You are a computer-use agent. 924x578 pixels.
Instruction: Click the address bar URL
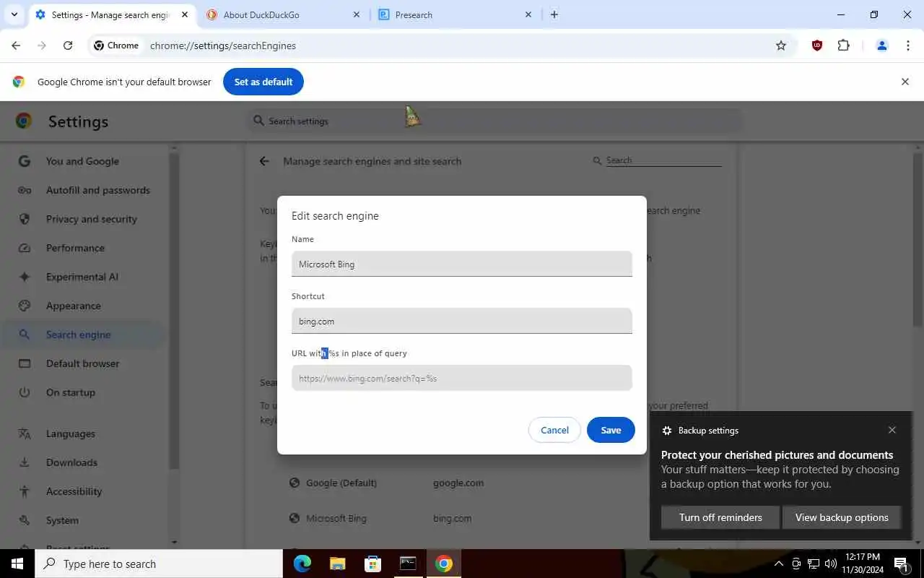[223, 46]
